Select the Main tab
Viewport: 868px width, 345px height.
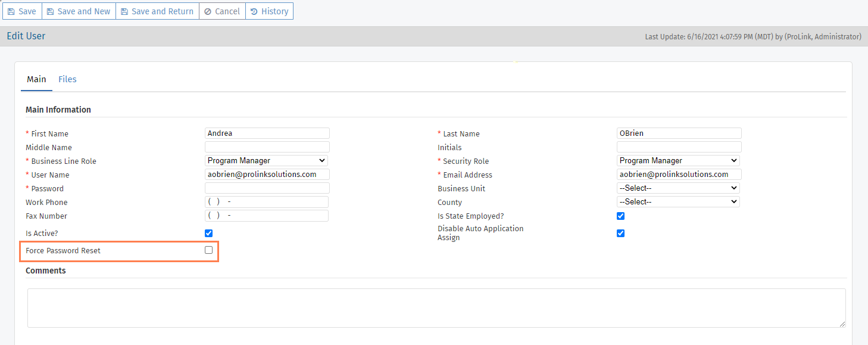tap(36, 79)
